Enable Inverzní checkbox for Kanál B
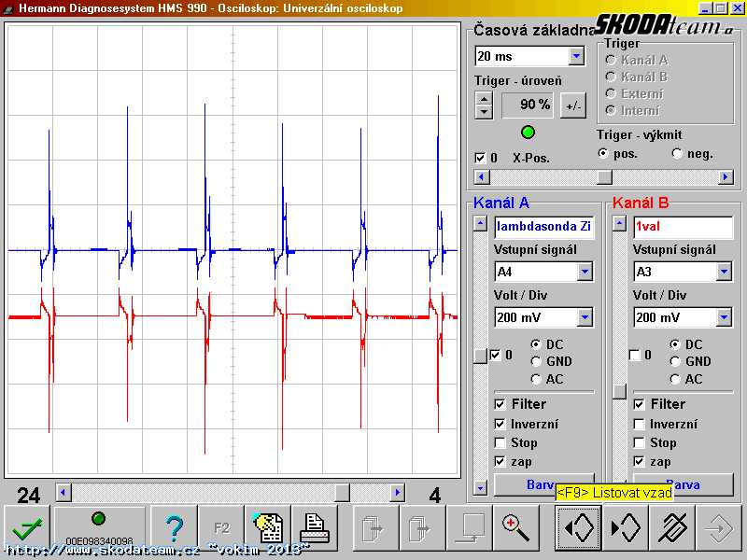Screen dimensions: 747x560 [x=640, y=424]
